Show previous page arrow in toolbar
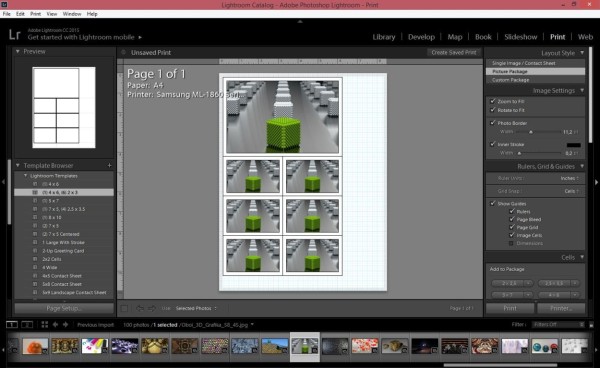The image size is (600, 368). tap(140, 308)
